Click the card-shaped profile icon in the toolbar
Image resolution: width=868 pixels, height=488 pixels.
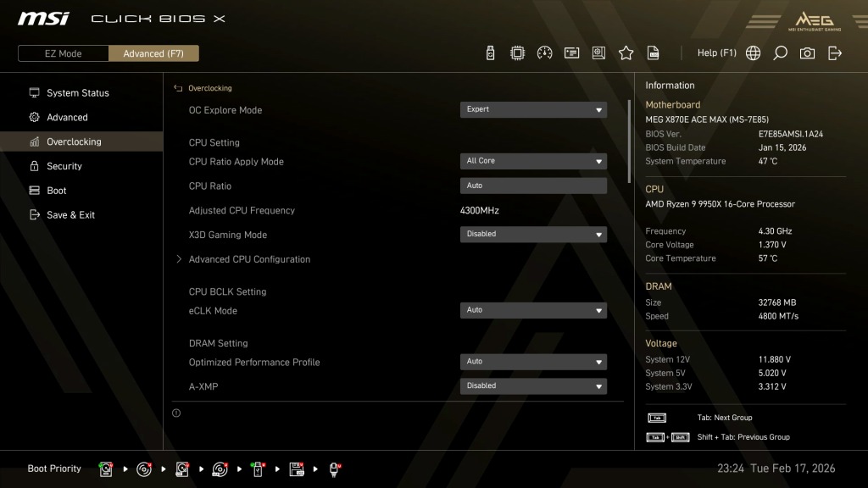[571, 53]
